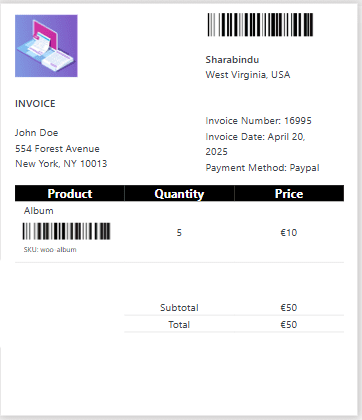Image resolution: width=362 pixels, height=420 pixels.
Task: Click the Album product barcode
Action: [66, 231]
